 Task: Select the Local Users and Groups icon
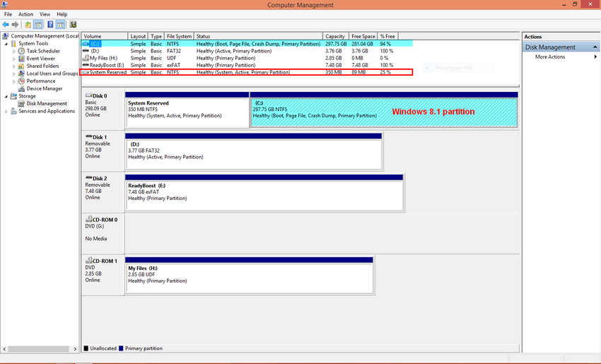(x=21, y=74)
